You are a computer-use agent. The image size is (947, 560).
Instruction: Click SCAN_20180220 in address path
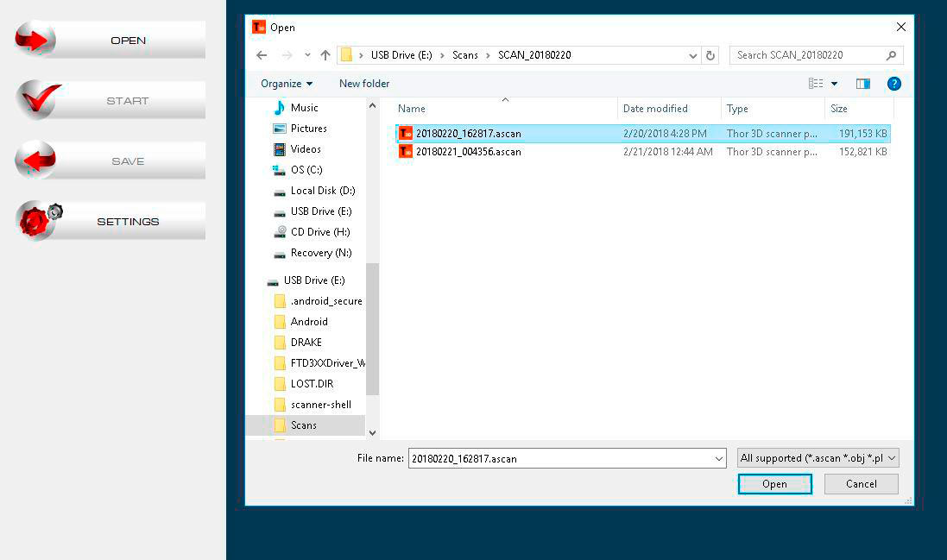[534, 55]
